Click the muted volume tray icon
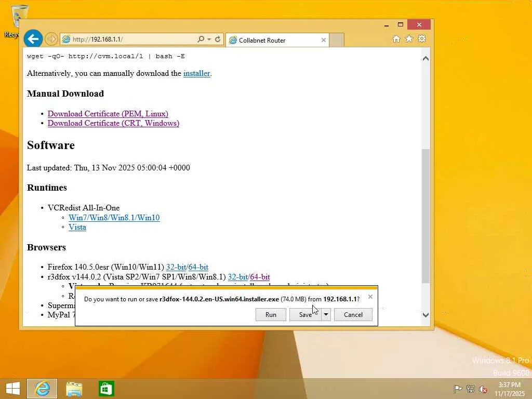Screen dimensions: 532x399 [483, 389]
